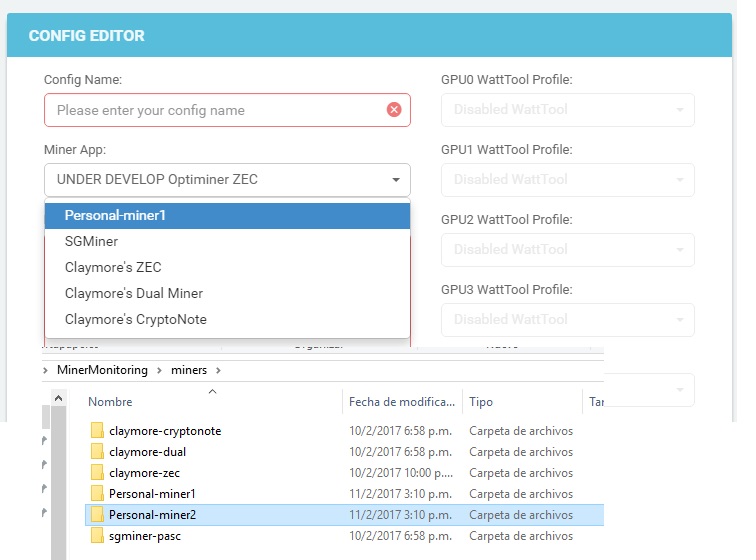Pick Claymore's ZEC option

pyautogui.click(x=227, y=267)
